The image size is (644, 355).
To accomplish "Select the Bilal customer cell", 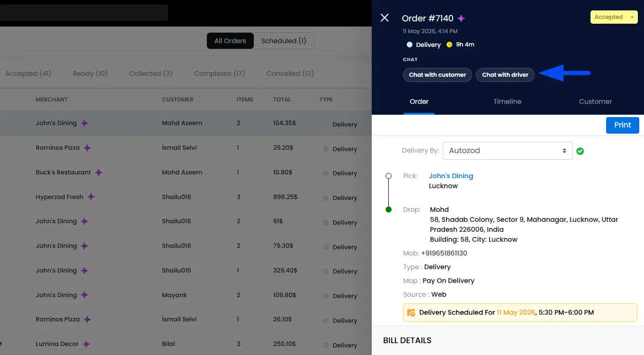I will [168, 344].
